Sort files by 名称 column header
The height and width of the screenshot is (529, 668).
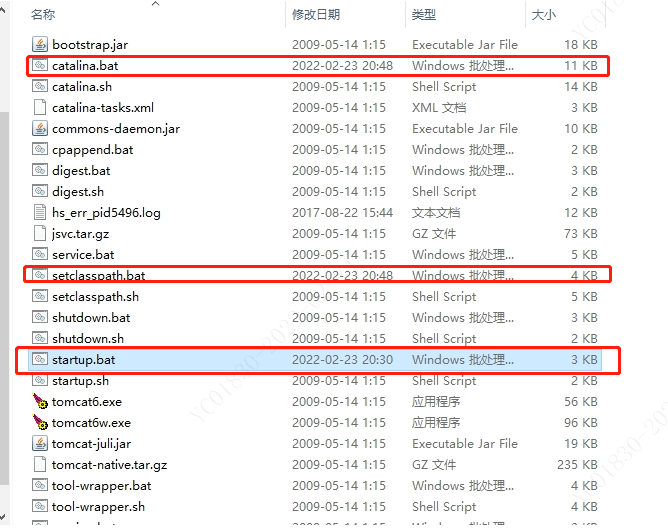(x=43, y=15)
